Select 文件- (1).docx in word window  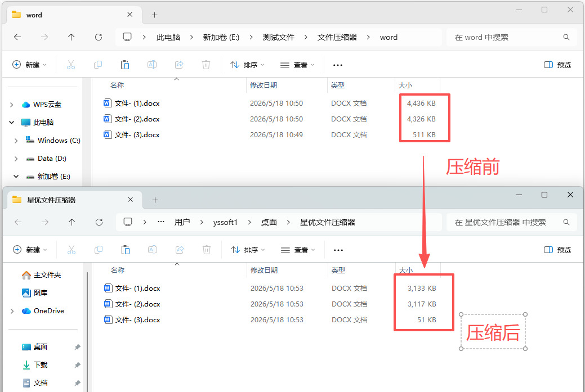click(131, 103)
